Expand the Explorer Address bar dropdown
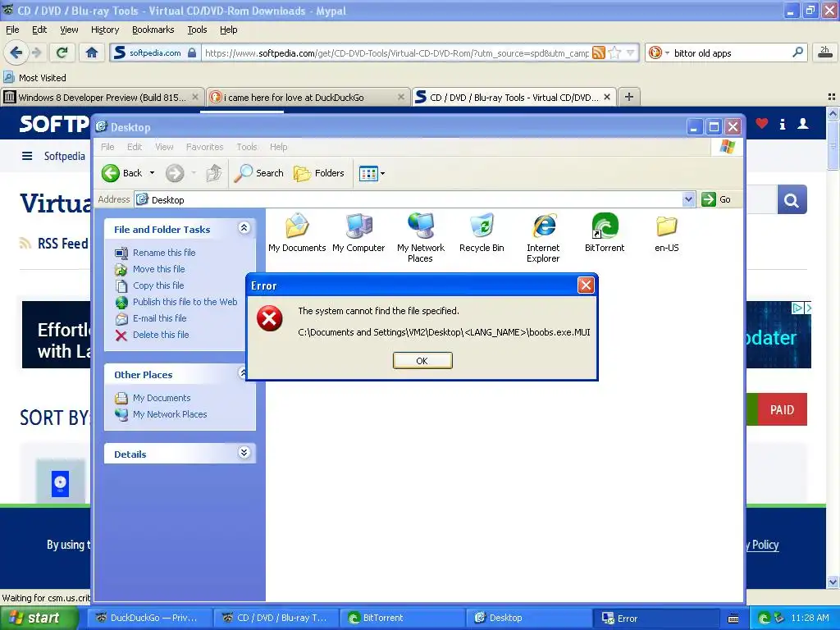The image size is (840, 630). click(x=688, y=199)
